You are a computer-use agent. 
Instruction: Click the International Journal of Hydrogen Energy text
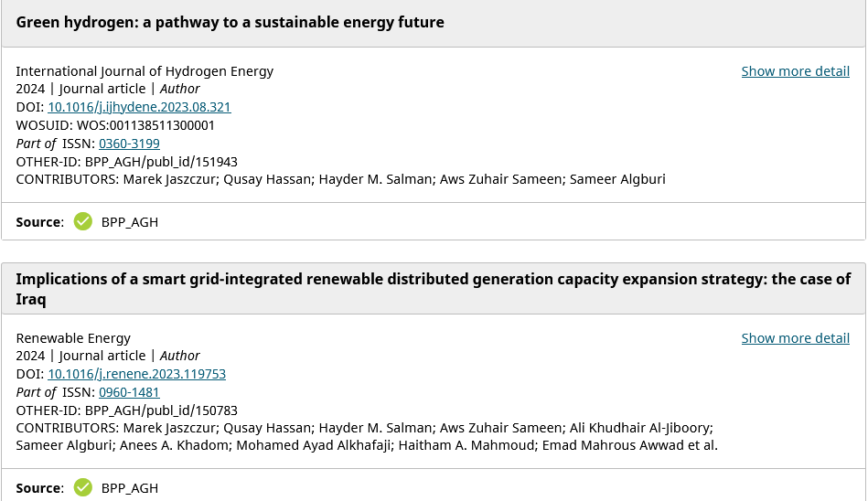145,71
